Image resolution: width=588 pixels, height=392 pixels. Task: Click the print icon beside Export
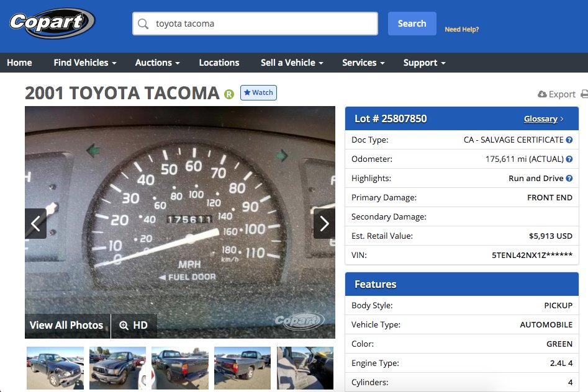click(x=584, y=94)
